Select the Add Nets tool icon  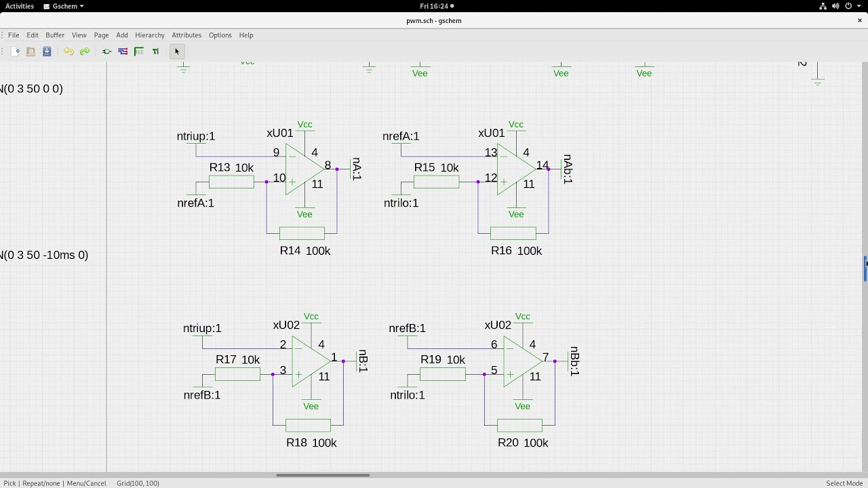click(x=123, y=52)
